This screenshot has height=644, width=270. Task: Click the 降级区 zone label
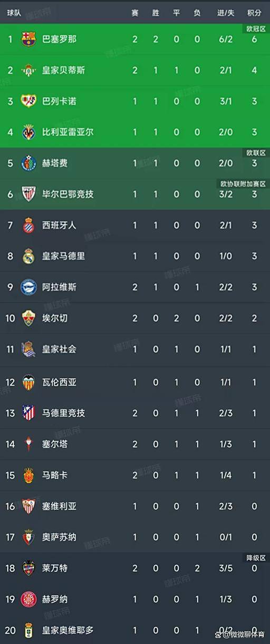pos(256,558)
